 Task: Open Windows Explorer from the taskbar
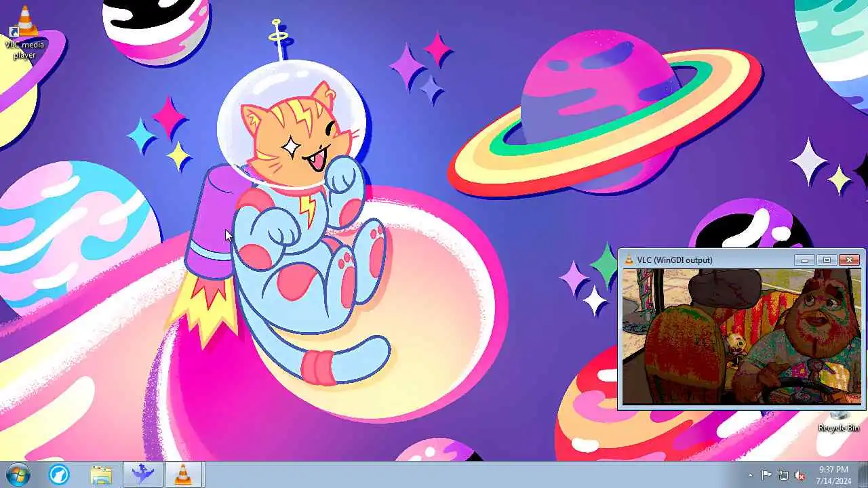[101, 474]
